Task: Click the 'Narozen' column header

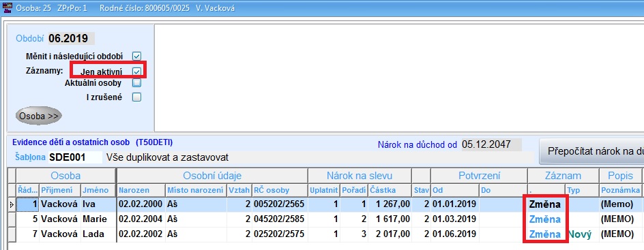Action: click(141, 190)
